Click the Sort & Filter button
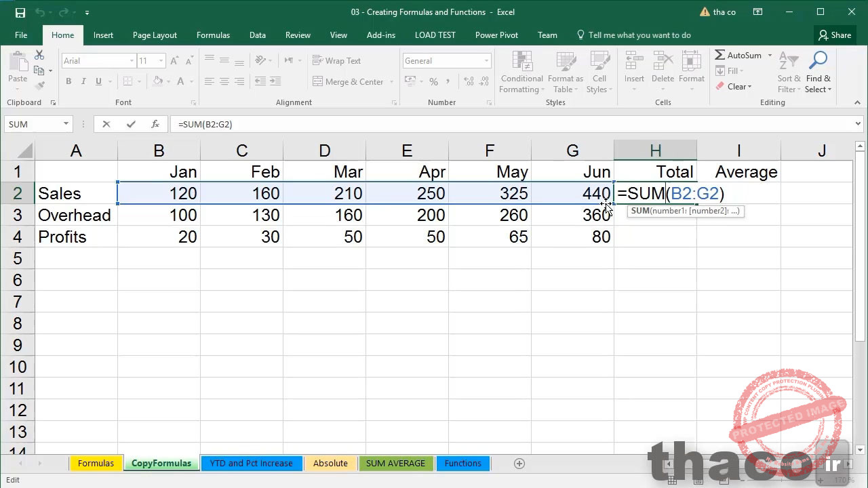This screenshot has height=488, width=868. pyautogui.click(x=789, y=73)
